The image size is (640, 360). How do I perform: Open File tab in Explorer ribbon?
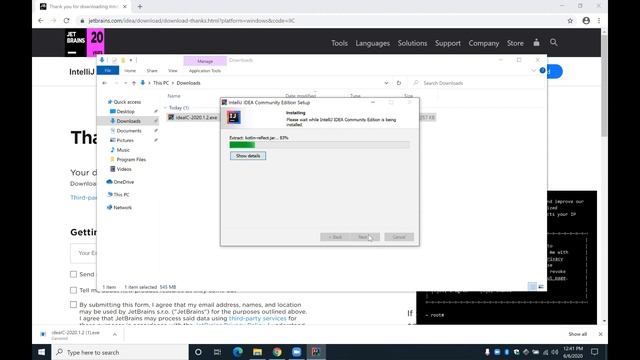(108, 71)
